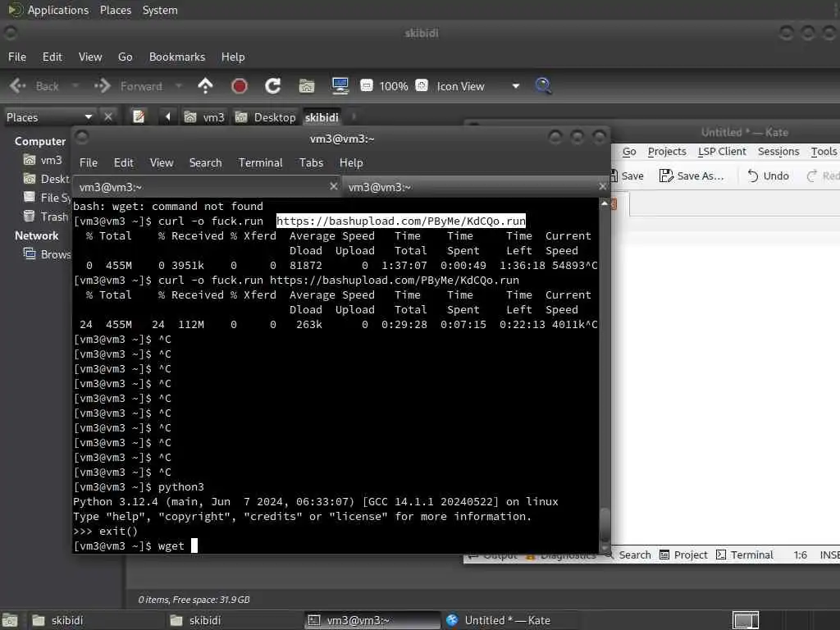The height and width of the screenshot is (630, 840).
Task: Open Kate's Go menu
Action: pos(629,152)
